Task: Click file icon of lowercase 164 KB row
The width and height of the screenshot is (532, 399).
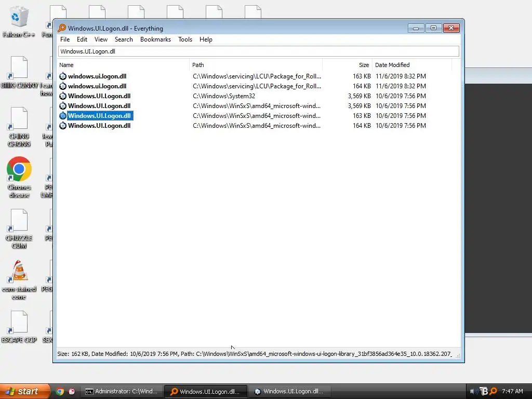Action: (63, 86)
